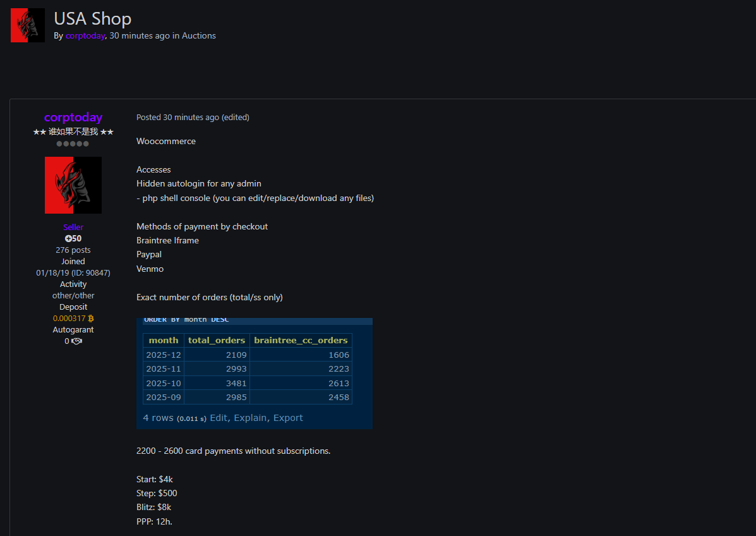Click the purple corptoday username above avatar

click(x=73, y=117)
